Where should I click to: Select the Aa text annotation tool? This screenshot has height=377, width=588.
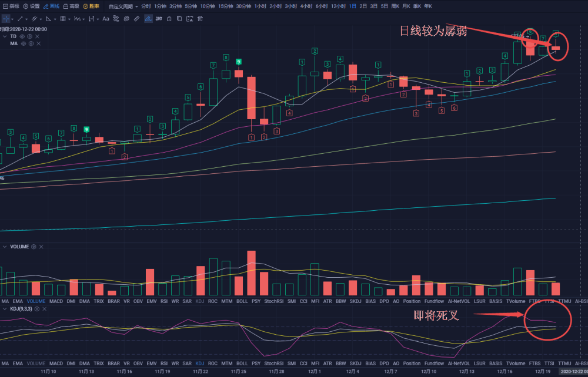point(106,19)
